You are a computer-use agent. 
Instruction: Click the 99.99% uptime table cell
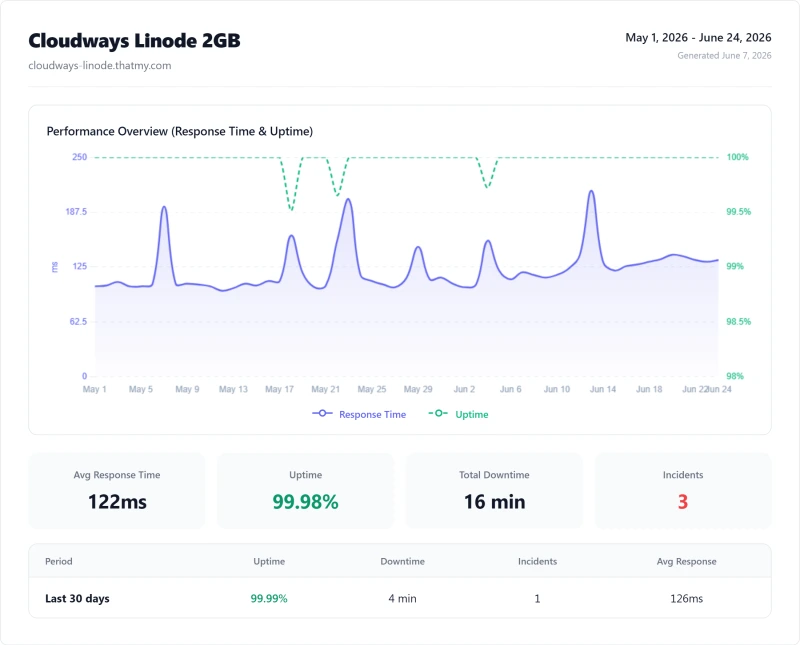[269, 599]
